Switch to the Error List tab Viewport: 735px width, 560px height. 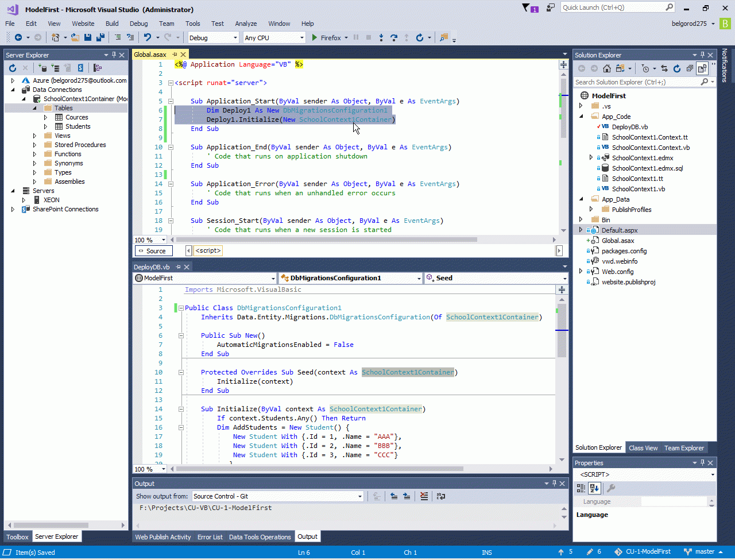coord(210,537)
